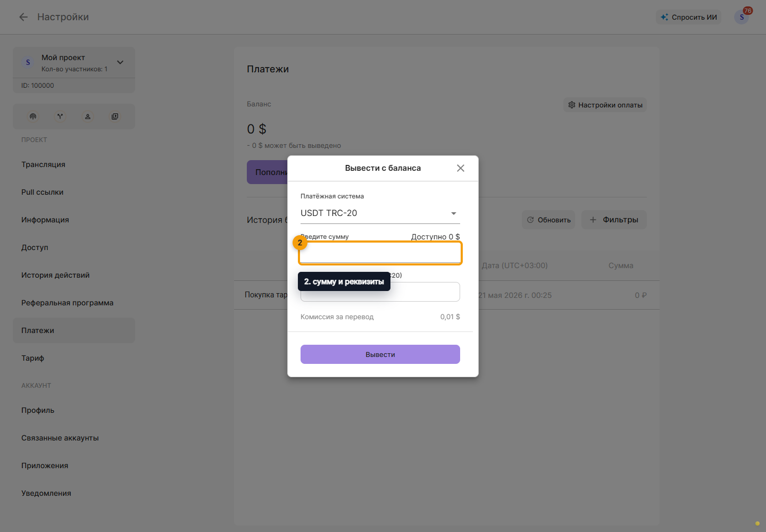The height and width of the screenshot is (532, 766).
Task: Click the Спросить ИИ button
Action: tap(689, 17)
